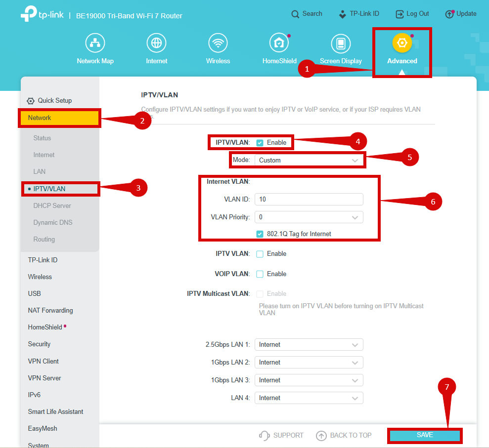Click the Log Out button
This screenshot has width=489, height=448.
pos(412,14)
